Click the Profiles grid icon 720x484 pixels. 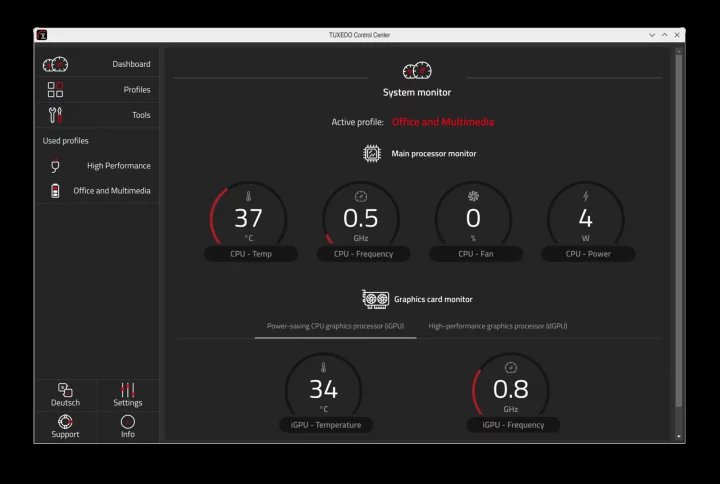(x=56, y=90)
